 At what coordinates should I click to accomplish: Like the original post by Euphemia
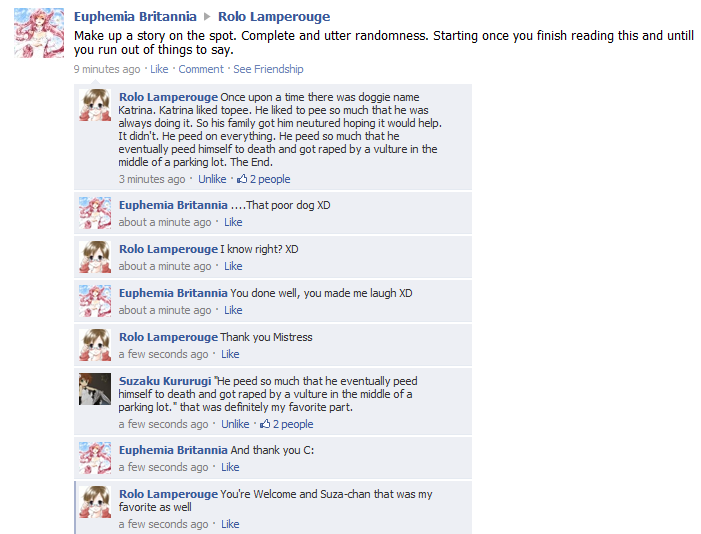[x=159, y=69]
